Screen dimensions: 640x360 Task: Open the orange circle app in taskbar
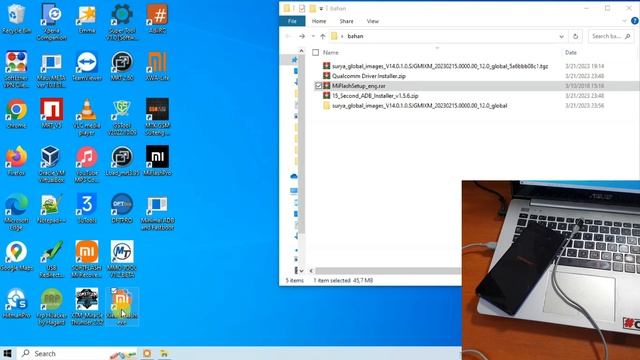147,353
